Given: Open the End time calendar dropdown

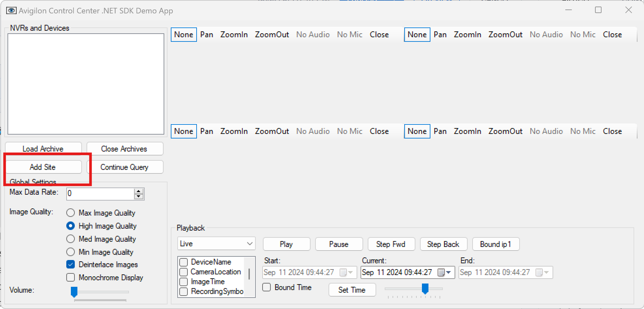Looking at the screenshot, I should click(542, 272).
